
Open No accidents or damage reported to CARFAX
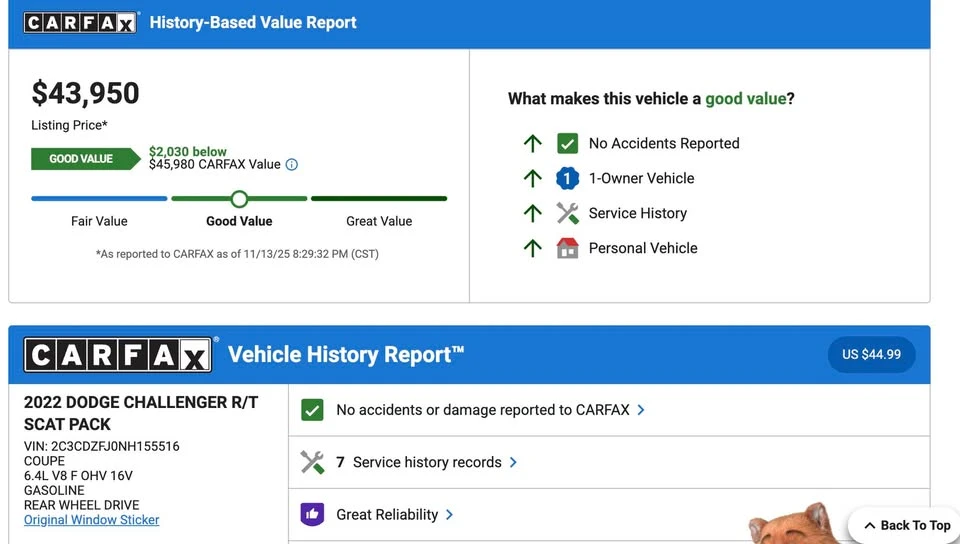[x=609, y=410]
